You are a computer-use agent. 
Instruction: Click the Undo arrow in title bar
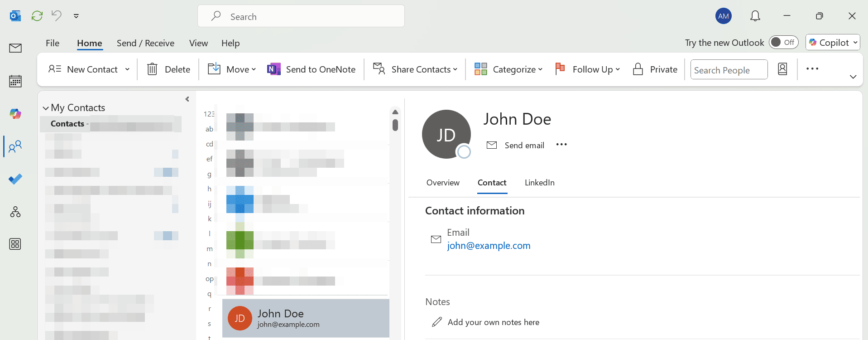coord(57,16)
